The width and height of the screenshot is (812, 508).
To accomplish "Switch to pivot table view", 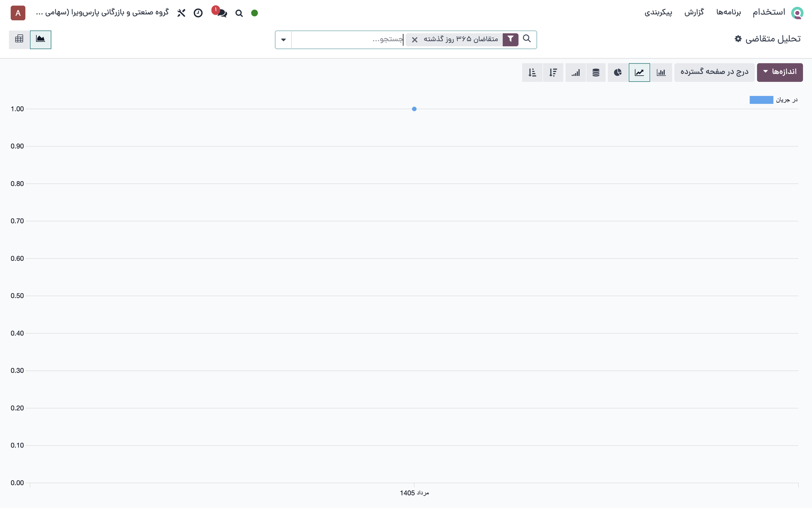I will coord(19,39).
